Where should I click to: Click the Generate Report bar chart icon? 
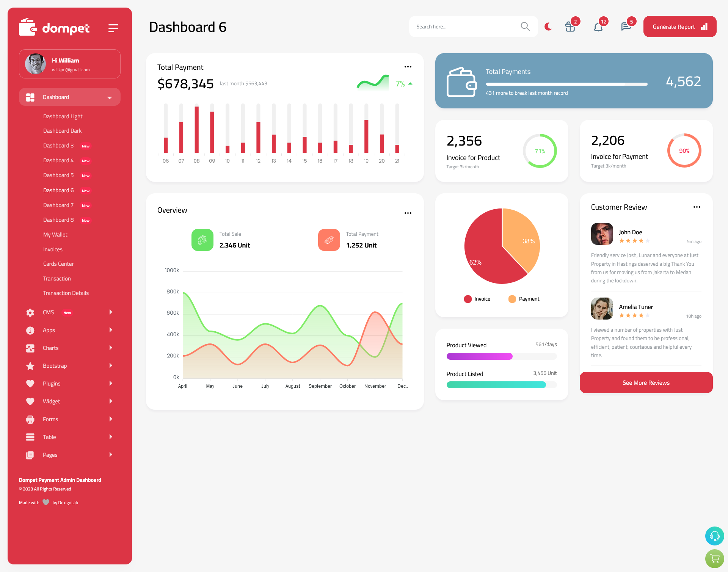[704, 27]
